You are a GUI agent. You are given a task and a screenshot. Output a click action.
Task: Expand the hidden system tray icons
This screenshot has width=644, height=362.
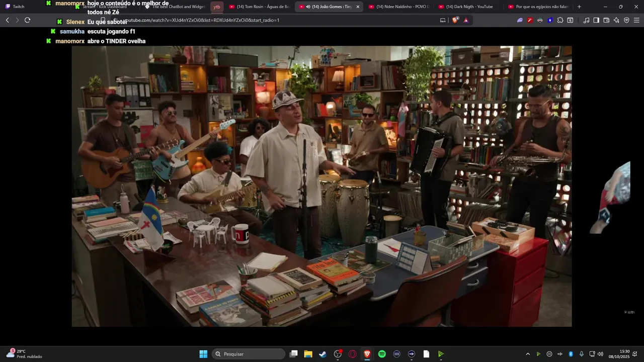click(x=528, y=354)
